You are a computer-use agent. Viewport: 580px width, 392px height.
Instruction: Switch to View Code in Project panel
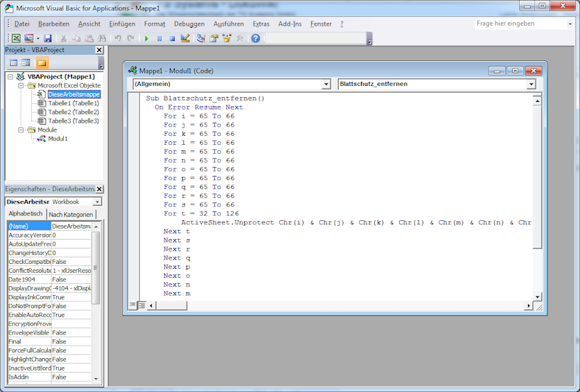(x=13, y=63)
